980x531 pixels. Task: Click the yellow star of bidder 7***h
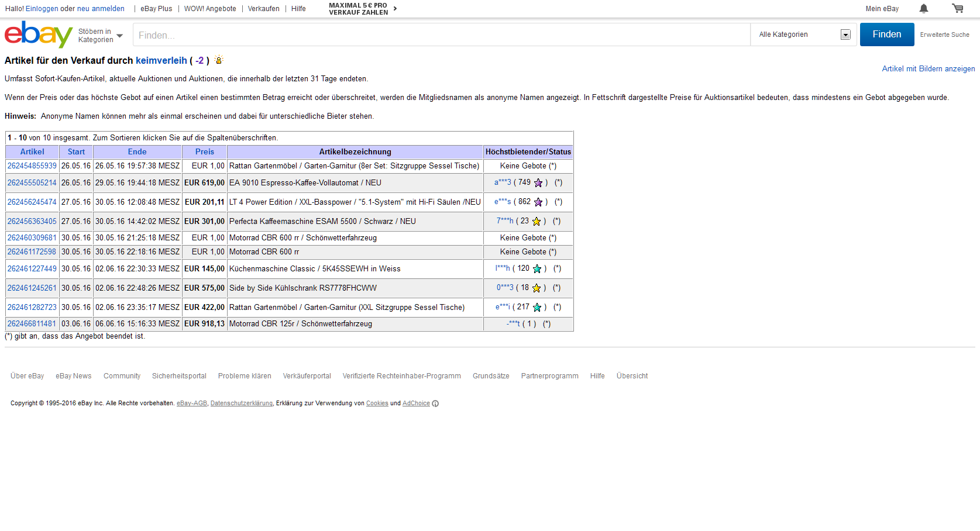click(537, 222)
